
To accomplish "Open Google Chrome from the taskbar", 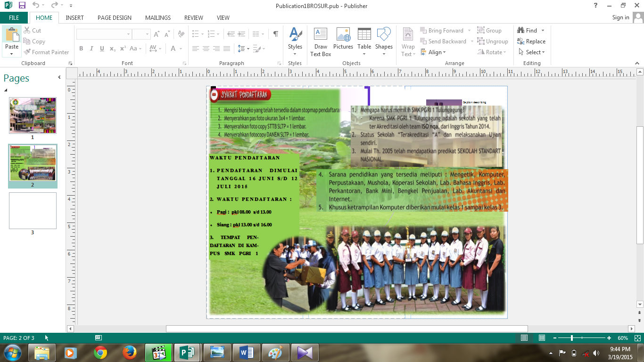I will 100,353.
